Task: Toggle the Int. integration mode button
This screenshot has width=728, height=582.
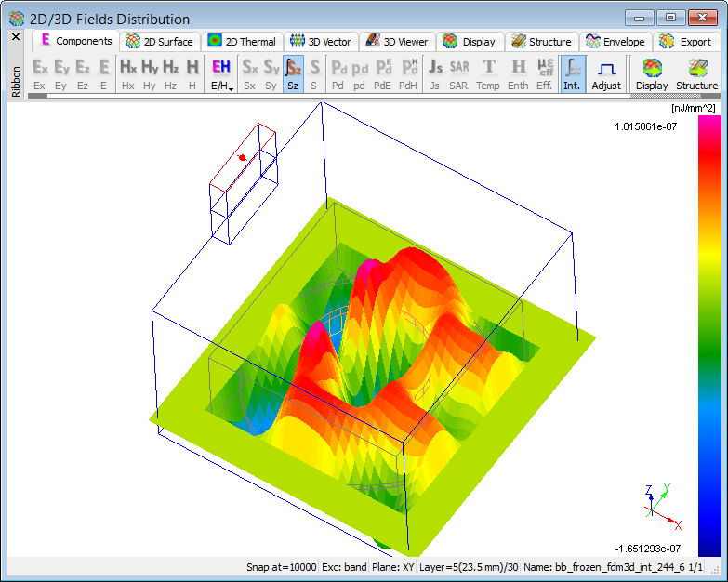Action: (x=573, y=73)
